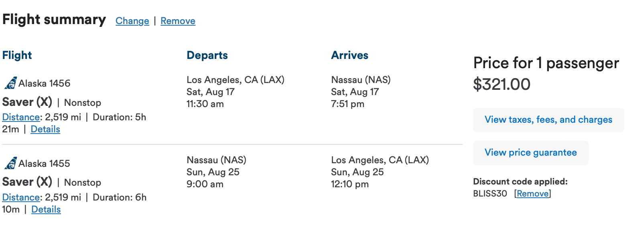Click the Change flight summary link

click(132, 21)
